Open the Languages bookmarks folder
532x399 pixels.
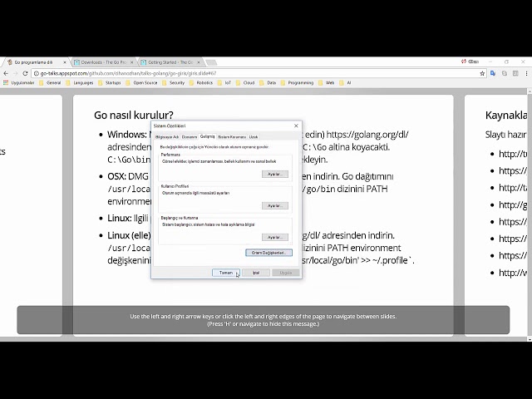[x=80, y=83]
